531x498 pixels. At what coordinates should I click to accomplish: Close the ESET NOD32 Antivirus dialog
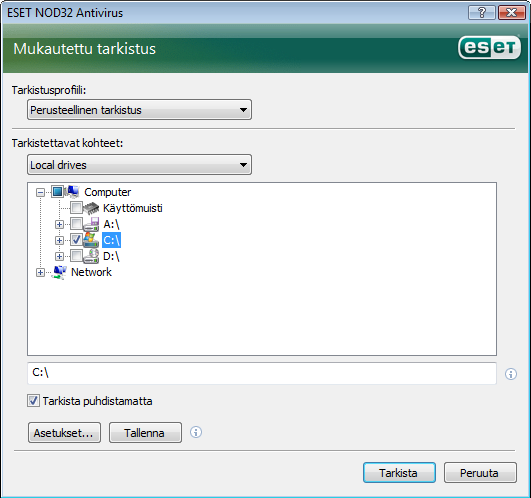point(511,13)
